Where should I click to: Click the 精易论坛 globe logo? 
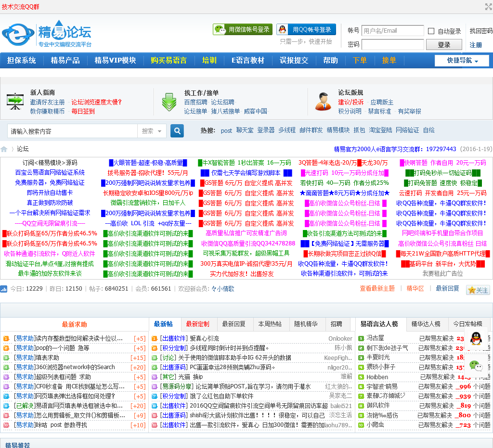[18, 34]
